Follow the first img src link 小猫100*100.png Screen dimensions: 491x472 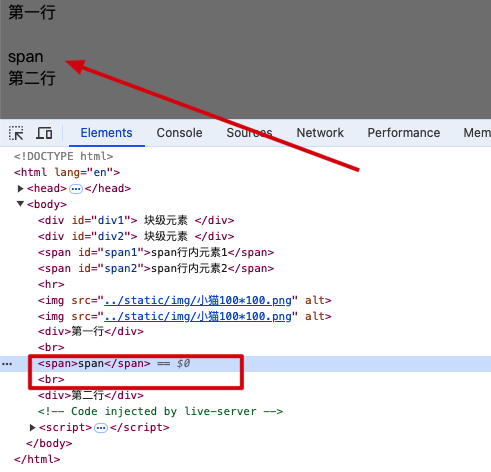pyautogui.click(x=198, y=300)
